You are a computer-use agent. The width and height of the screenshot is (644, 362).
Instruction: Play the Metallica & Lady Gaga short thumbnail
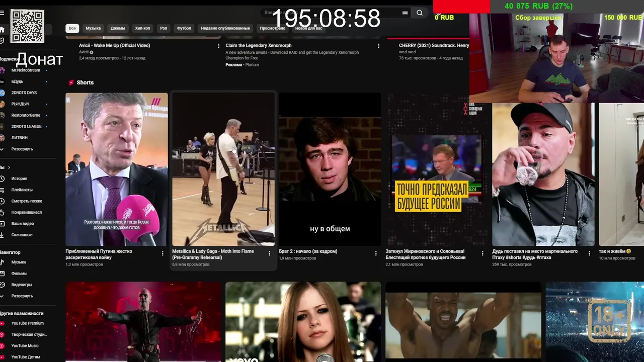coord(223,169)
